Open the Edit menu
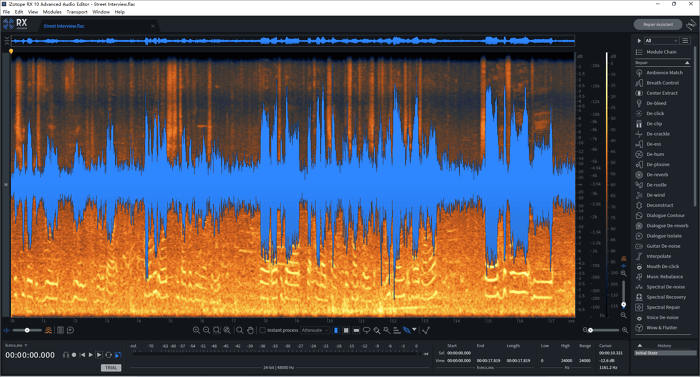The width and height of the screenshot is (700, 377). click(x=19, y=12)
